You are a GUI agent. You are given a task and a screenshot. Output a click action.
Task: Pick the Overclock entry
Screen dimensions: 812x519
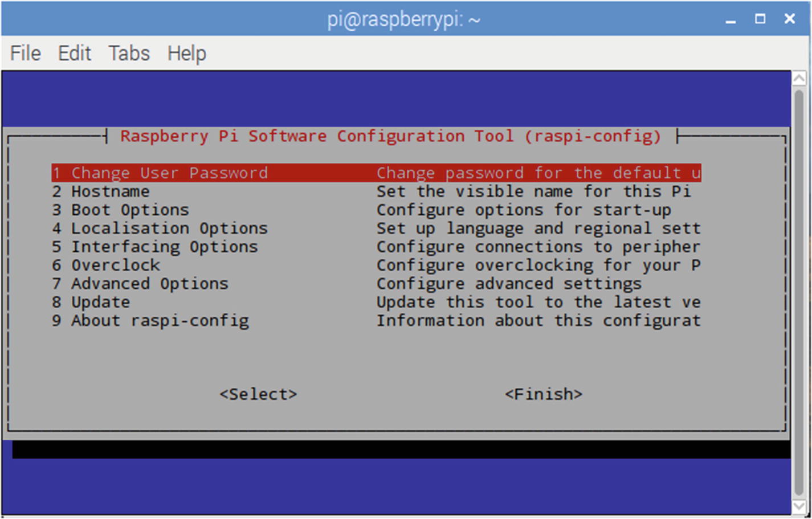[x=106, y=265]
